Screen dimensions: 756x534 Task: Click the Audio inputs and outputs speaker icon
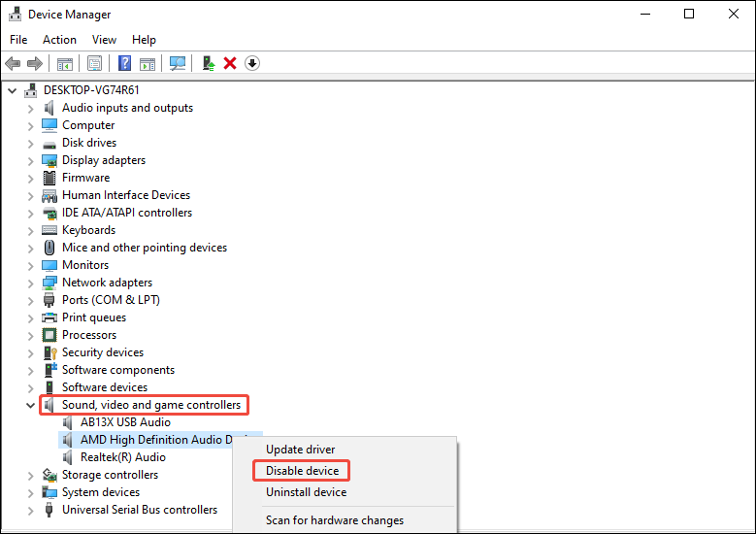click(49, 108)
